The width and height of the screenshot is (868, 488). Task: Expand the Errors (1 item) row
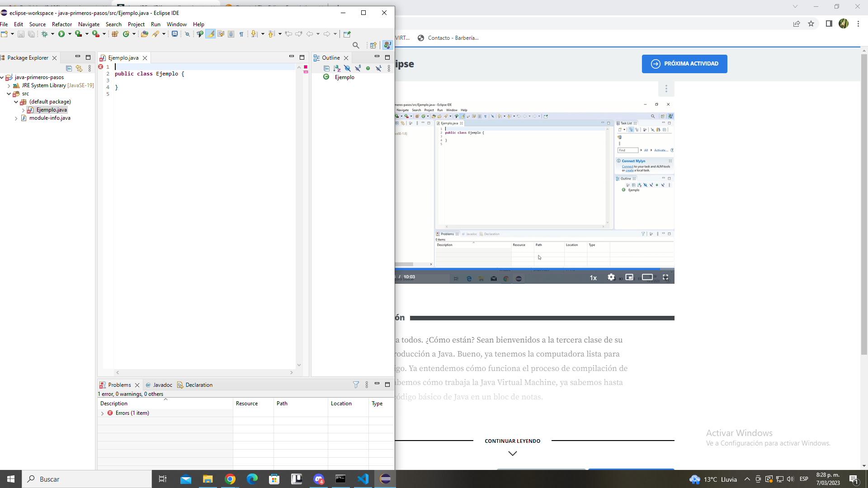(x=102, y=413)
